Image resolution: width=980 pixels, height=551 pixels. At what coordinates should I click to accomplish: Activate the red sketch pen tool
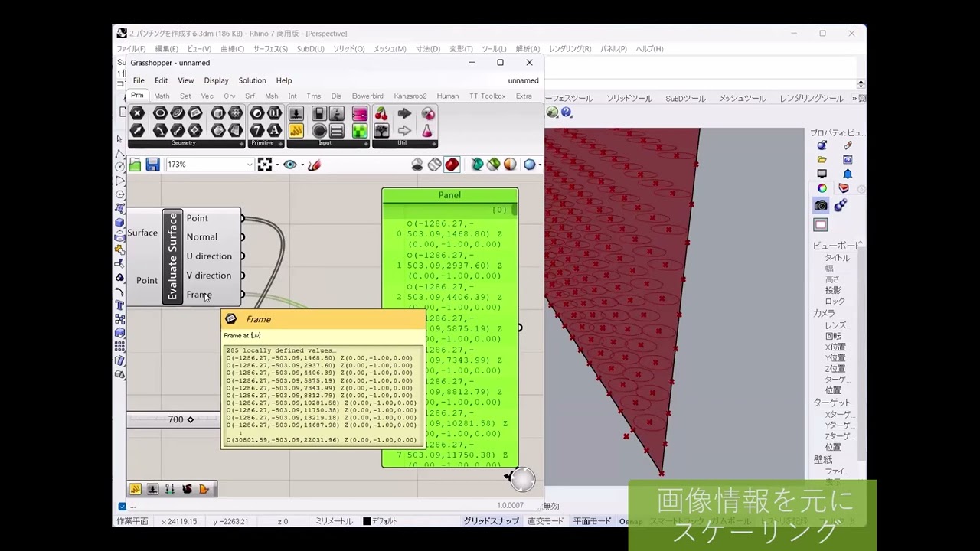tap(314, 164)
